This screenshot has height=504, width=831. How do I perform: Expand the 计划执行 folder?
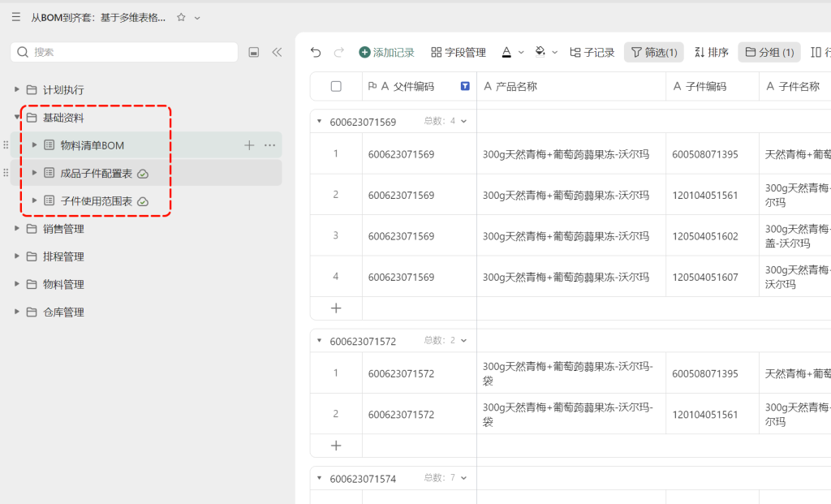tap(16, 89)
